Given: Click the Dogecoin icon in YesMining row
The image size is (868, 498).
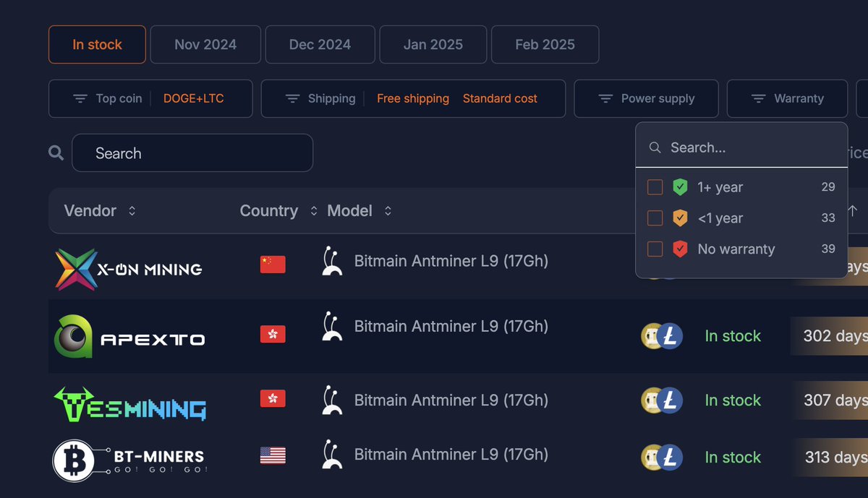Looking at the screenshot, I should [652, 400].
